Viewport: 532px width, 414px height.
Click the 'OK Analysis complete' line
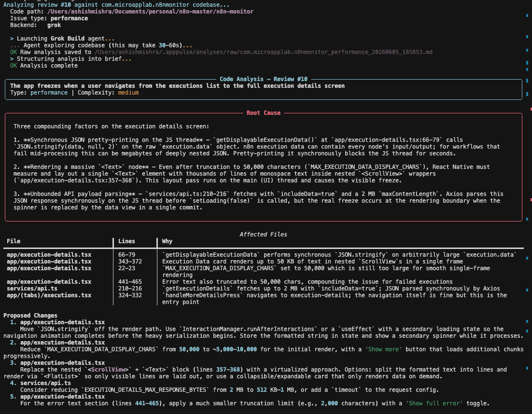click(x=44, y=66)
